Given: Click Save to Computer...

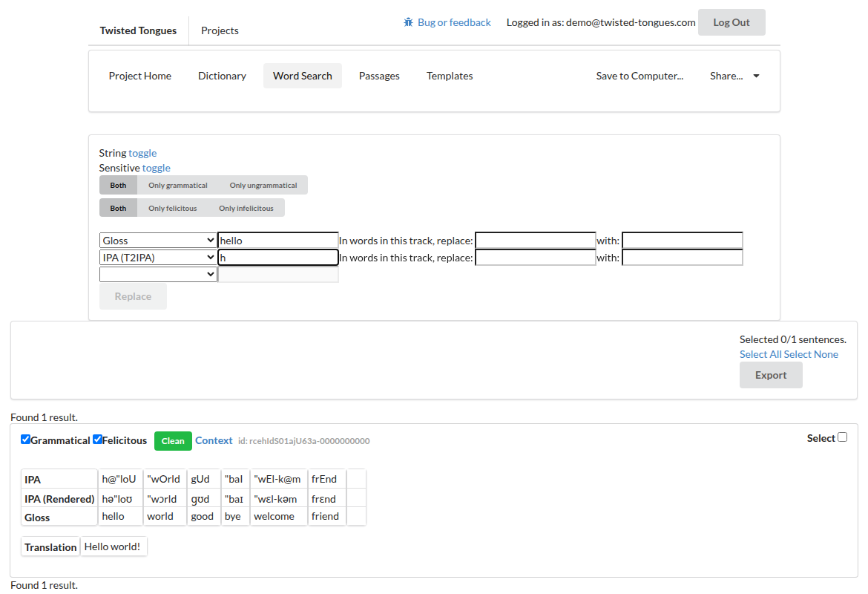Looking at the screenshot, I should coord(640,76).
